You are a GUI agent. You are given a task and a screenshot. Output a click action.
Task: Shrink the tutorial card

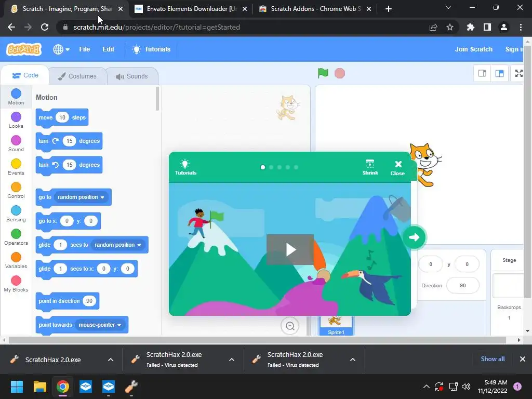tap(370, 167)
